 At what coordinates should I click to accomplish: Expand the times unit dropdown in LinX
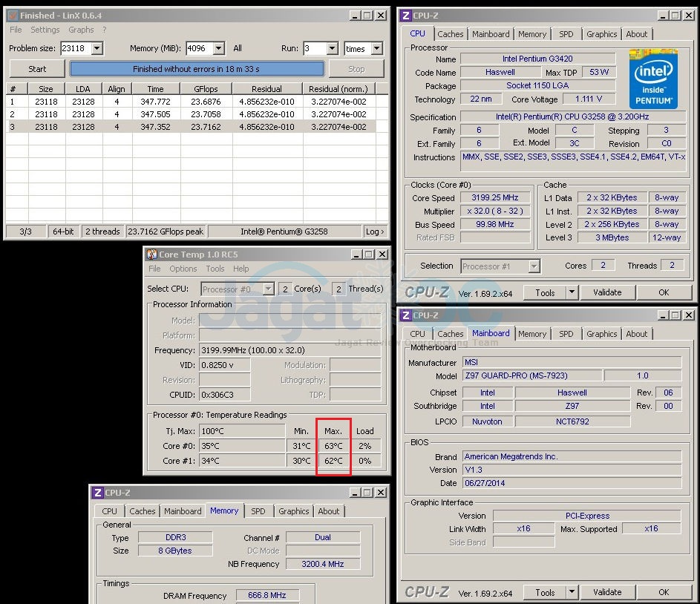tap(376, 48)
